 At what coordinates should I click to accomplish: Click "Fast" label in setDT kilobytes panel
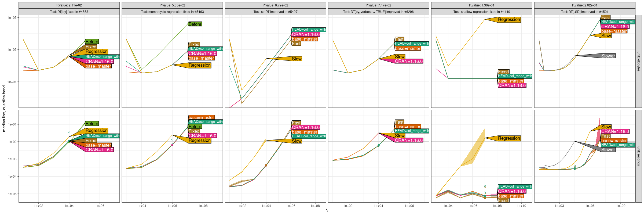coord(296,44)
